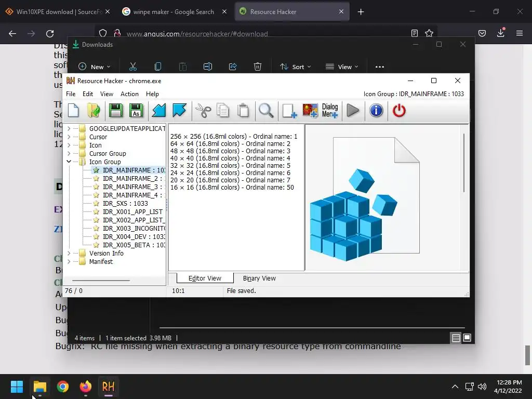Select IDR_MAINFRAME_2 tree item
The width and height of the screenshot is (532, 399).
pyautogui.click(x=130, y=179)
